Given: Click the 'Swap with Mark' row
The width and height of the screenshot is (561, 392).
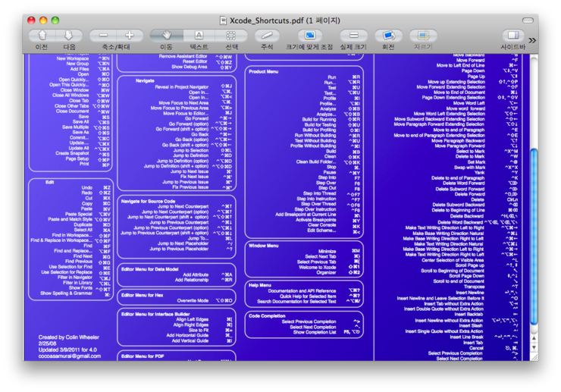Looking at the screenshot, I should (486, 167).
